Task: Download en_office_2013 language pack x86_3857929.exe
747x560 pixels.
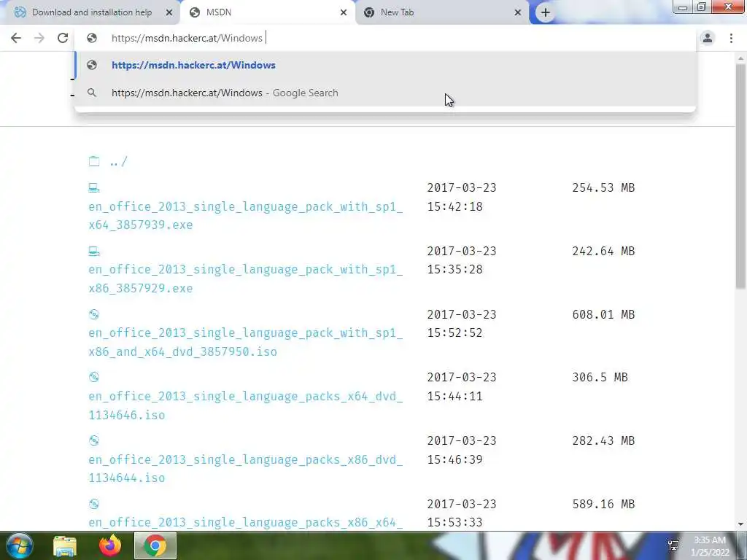Action: point(245,279)
